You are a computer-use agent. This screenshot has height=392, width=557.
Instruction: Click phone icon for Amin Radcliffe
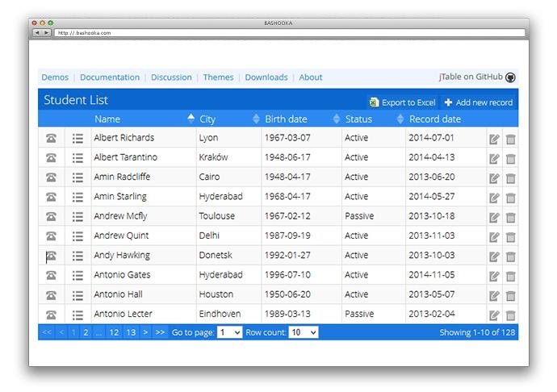(x=51, y=177)
